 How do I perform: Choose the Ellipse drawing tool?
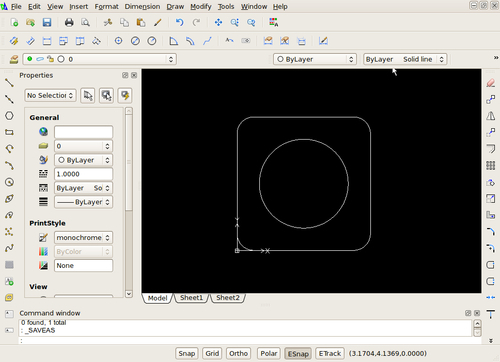click(x=9, y=199)
